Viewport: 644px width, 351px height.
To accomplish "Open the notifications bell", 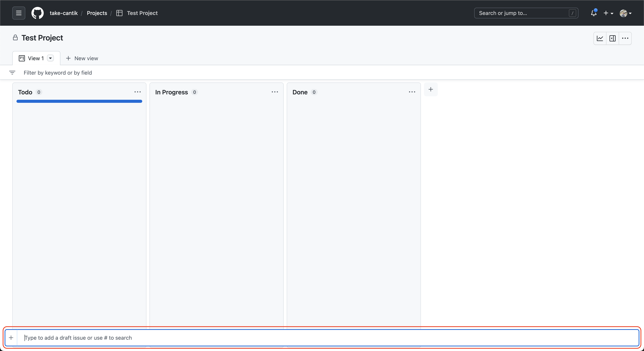I will tap(594, 13).
